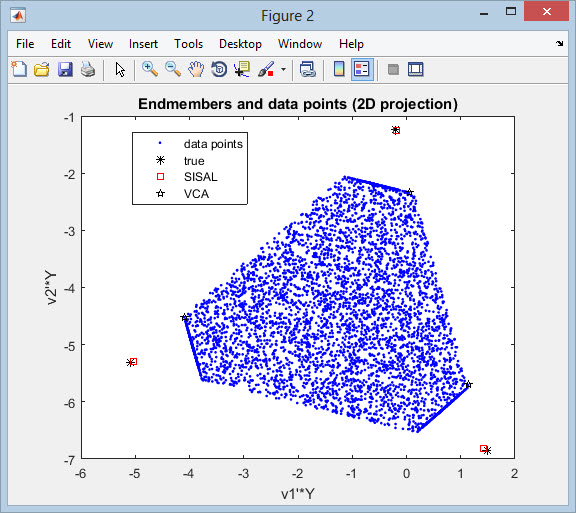Select the Pan hand tool
The image size is (576, 513).
[196, 69]
